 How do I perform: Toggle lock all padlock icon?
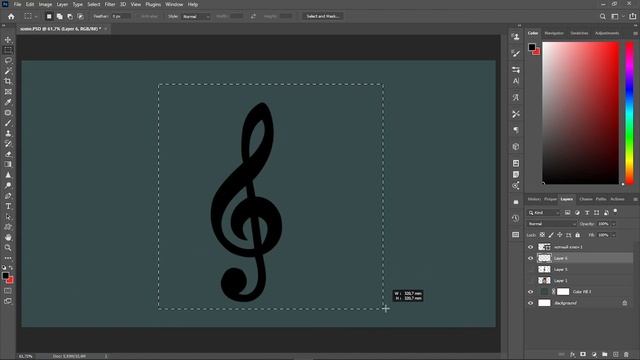578,235
